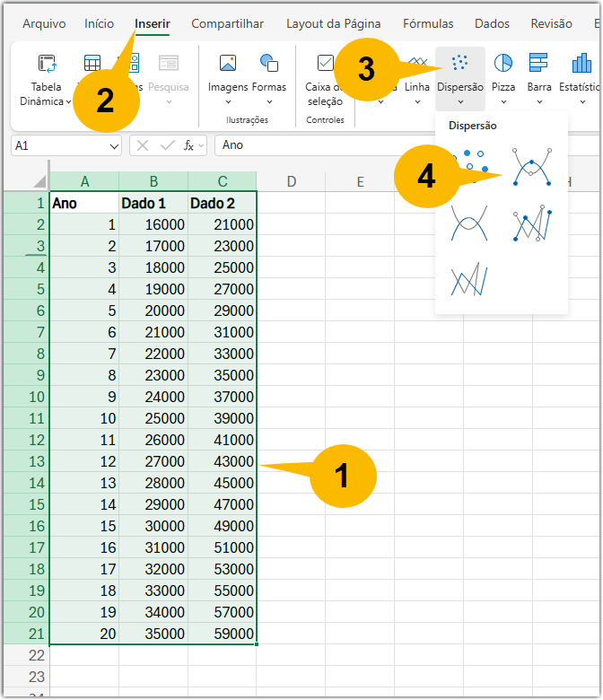Select scatter with smooth lines and markers chart
Screen dimensions: 603x700
531,167
